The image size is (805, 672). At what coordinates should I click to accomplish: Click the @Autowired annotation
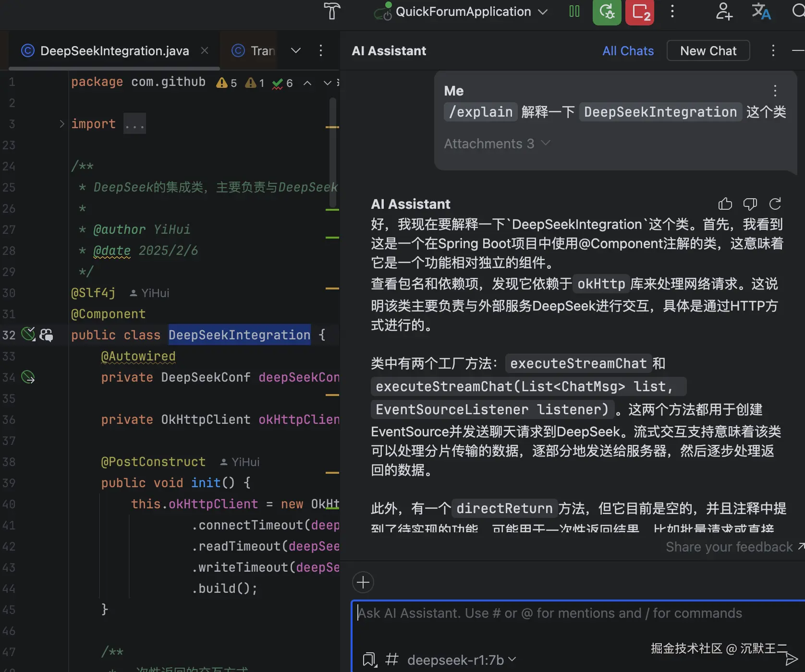click(x=138, y=356)
